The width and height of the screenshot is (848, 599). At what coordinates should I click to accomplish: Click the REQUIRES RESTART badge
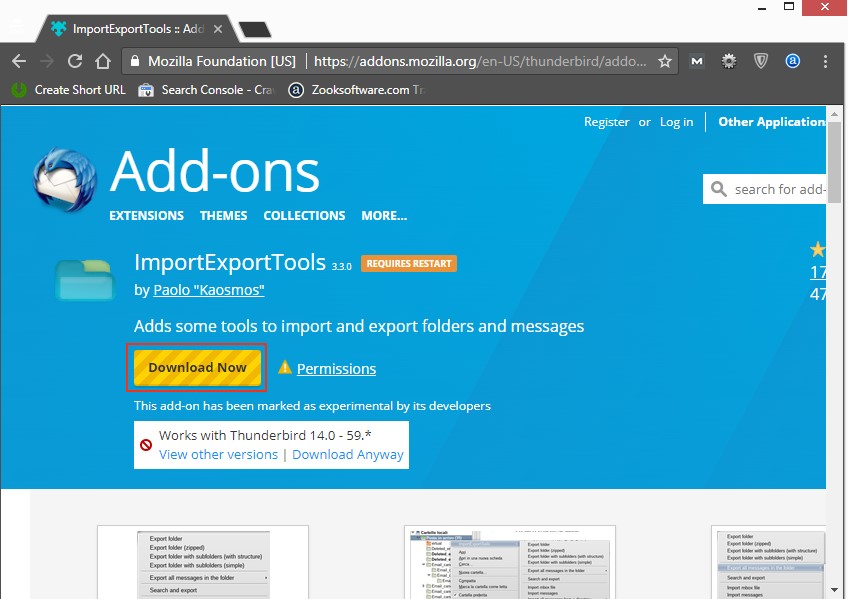click(x=409, y=263)
